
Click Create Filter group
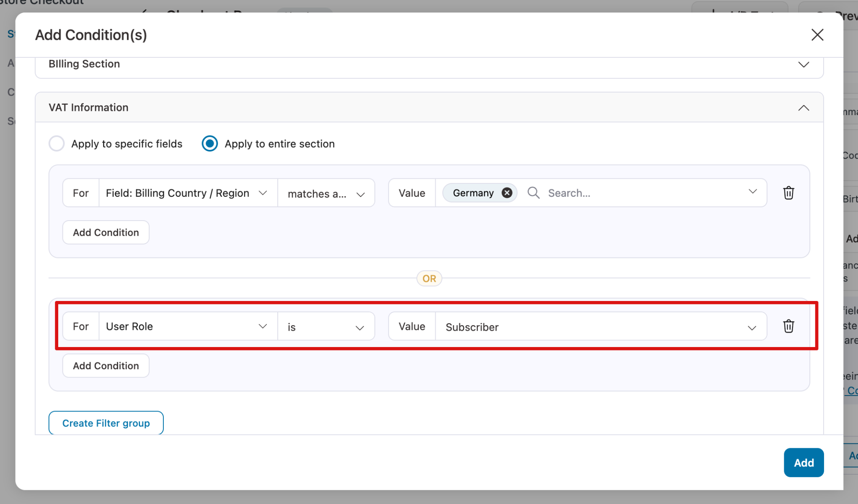click(x=106, y=423)
